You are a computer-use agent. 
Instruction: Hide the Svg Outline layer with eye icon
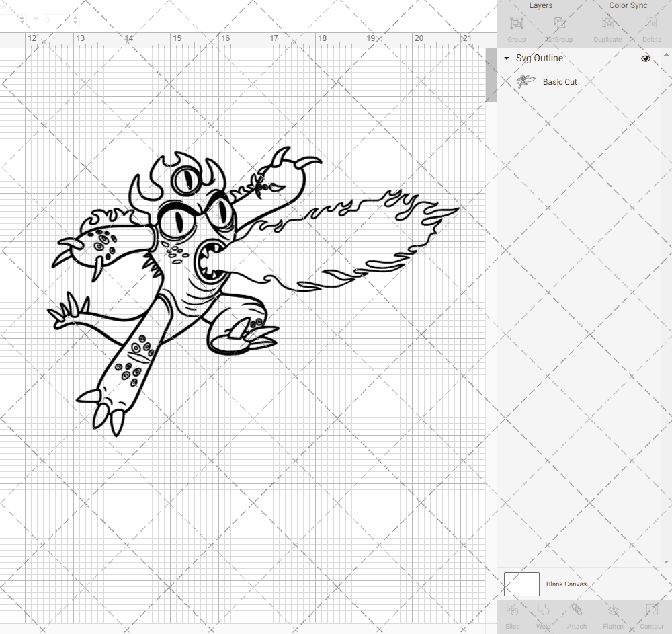(x=645, y=58)
